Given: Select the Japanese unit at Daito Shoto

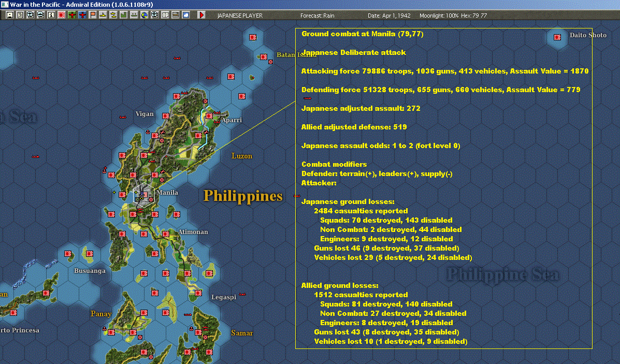Looking at the screenshot, I should [557, 37].
